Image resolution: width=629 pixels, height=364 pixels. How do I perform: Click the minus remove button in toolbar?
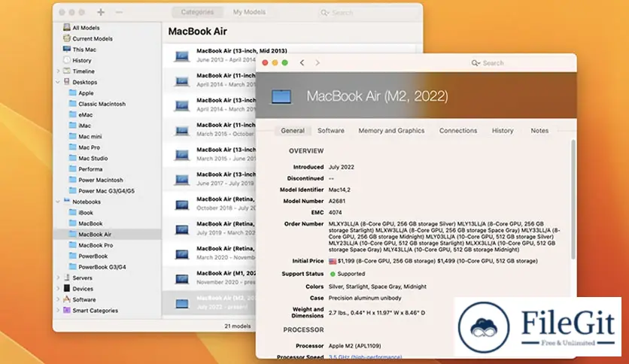(x=119, y=12)
